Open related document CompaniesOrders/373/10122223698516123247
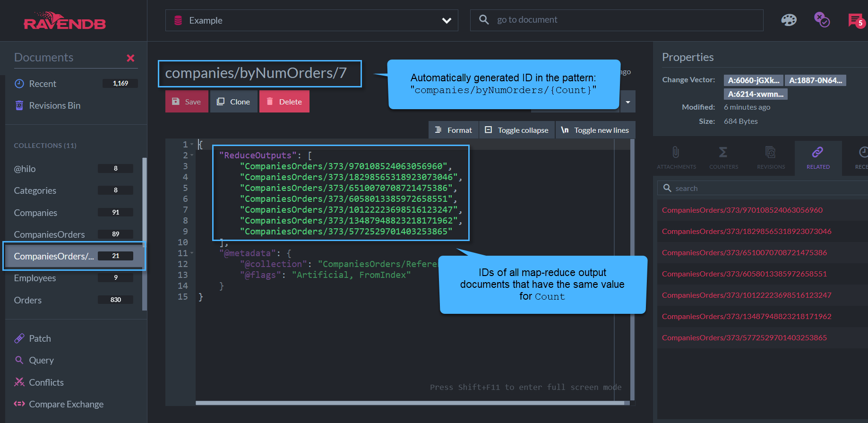This screenshot has width=868, height=423. tap(747, 295)
